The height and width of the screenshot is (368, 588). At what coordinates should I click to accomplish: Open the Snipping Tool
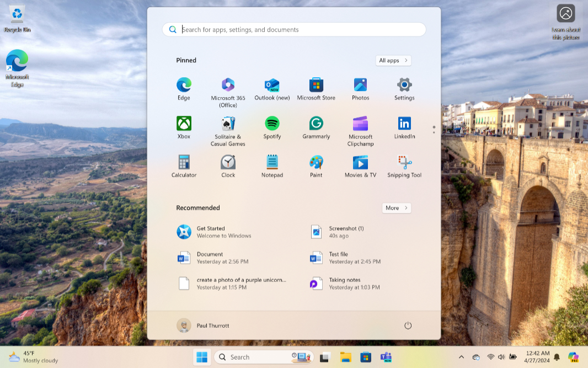coord(404,162)
